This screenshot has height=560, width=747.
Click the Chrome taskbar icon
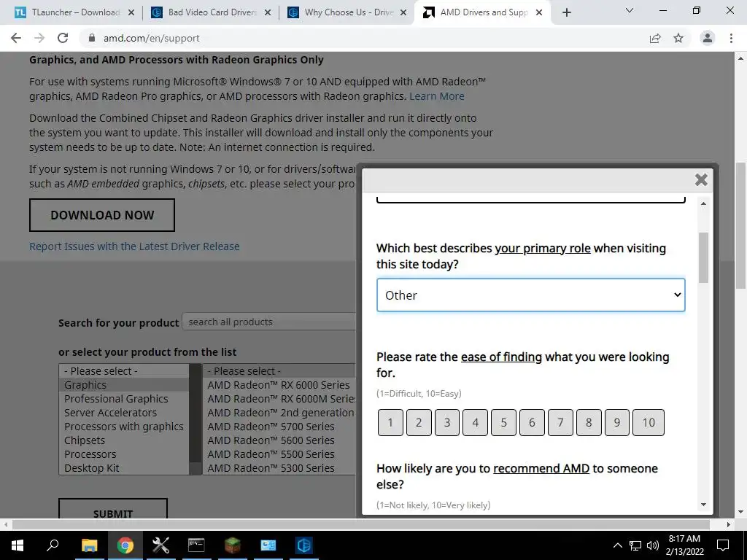pos(125,545)
